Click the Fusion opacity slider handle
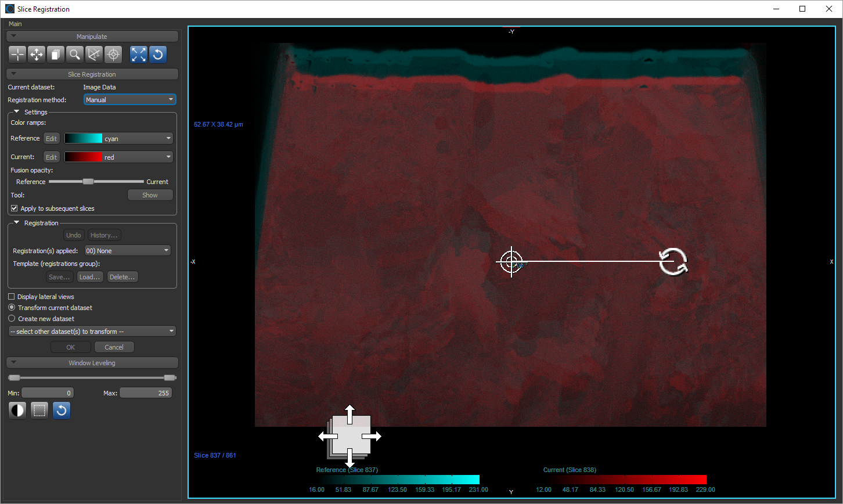 tap(88, 182)
